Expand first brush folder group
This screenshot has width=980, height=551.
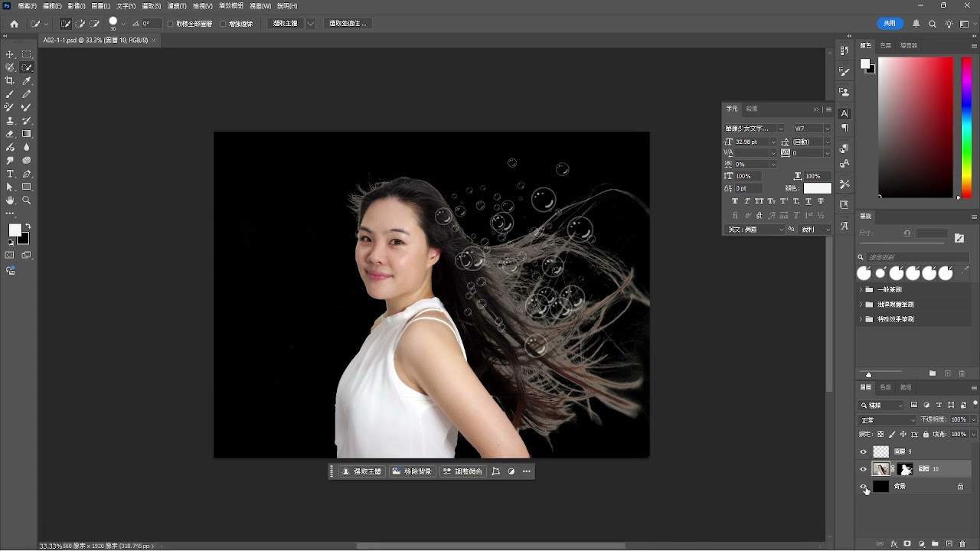861,290
